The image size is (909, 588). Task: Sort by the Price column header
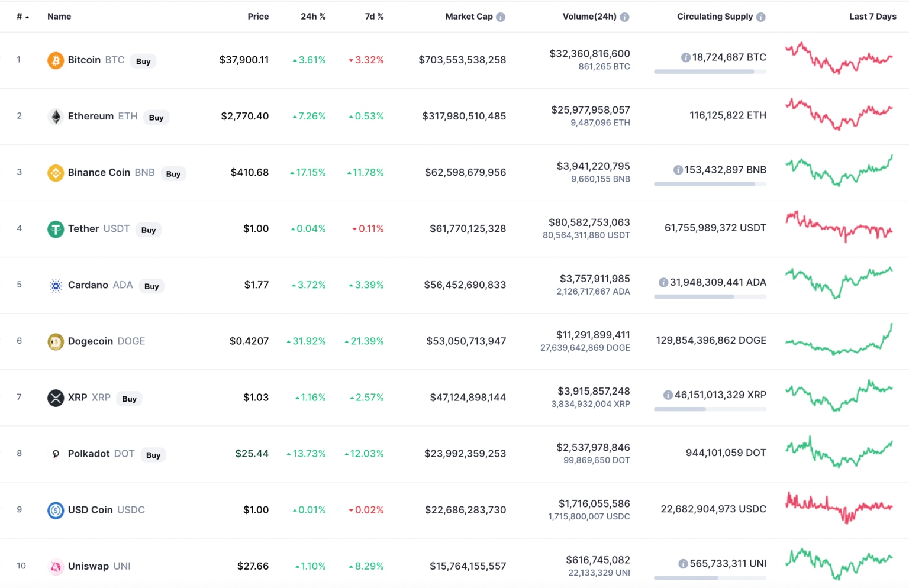[x=258, y=17]
